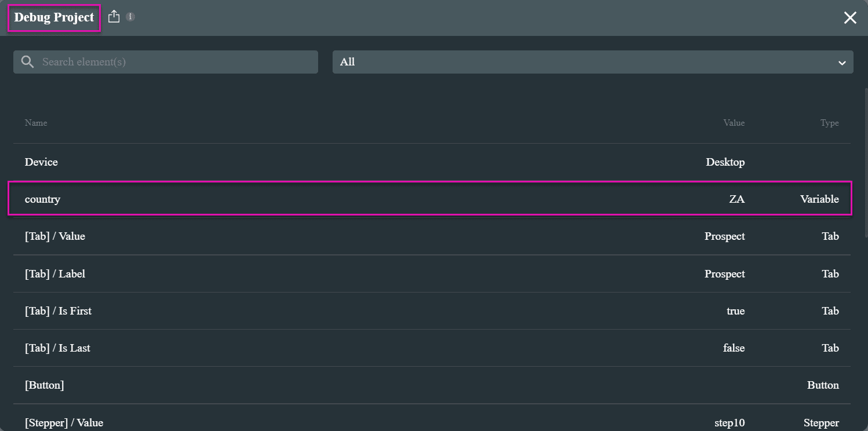Click the magnifier search icon
868x431 pixels.
point(27,62)
